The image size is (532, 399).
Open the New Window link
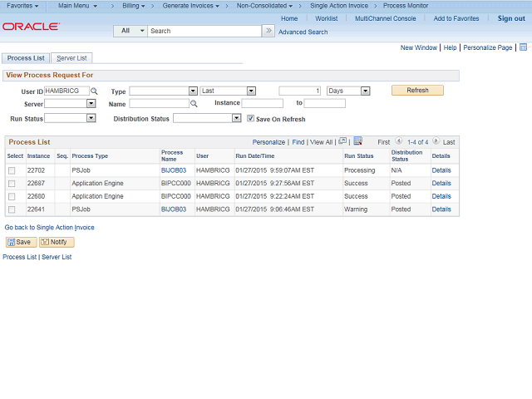(419, 47)
